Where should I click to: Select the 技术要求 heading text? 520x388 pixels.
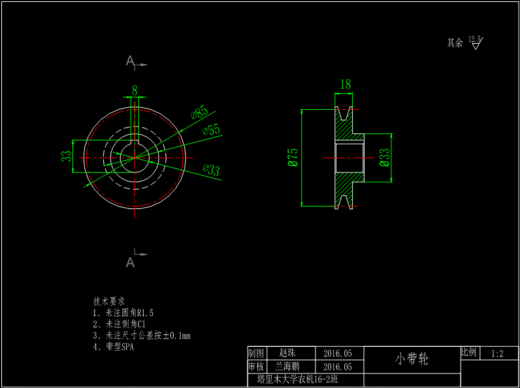click(109, 301)
